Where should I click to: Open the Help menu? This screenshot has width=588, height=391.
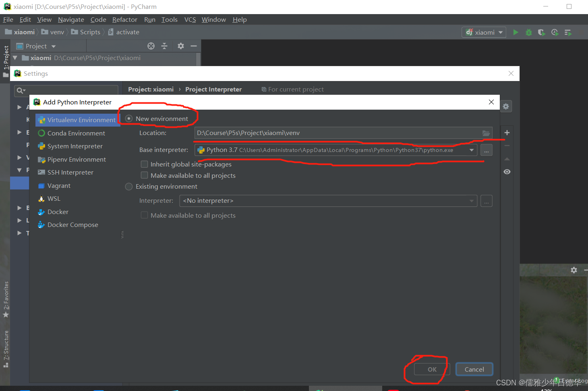[x=240, y=19]
